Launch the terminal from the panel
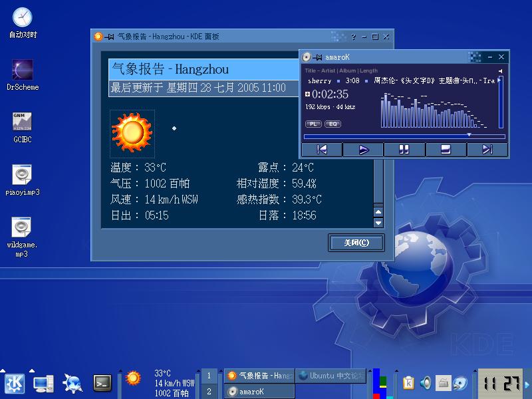Viewport: 532px width, 399px height. click(x=102, y=384)
